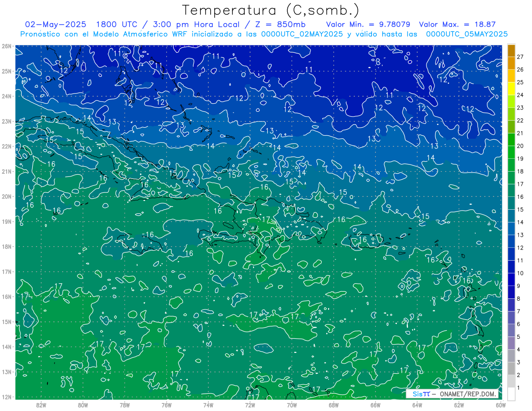Click "Modelo Atmosferico WRF" in the subtitle
The height and width of the screenshot is (411, 532).
(141, 34)
